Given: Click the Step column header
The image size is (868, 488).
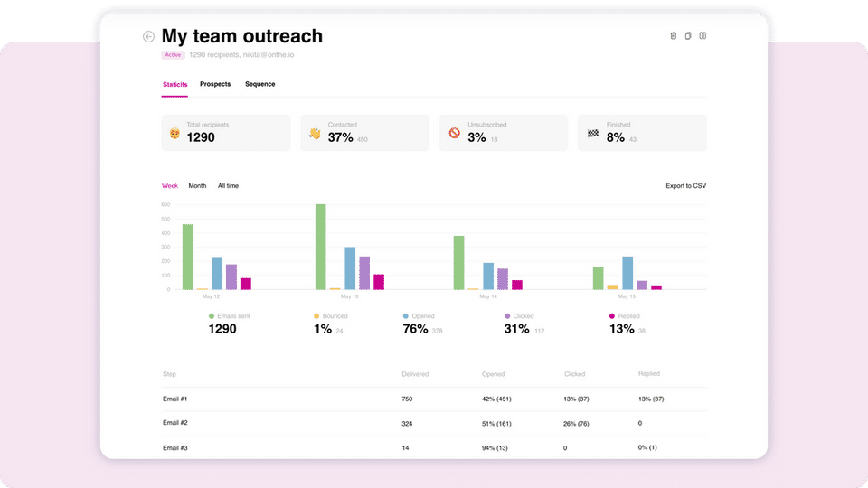Looking at the screenshot, I should [169, 374].
